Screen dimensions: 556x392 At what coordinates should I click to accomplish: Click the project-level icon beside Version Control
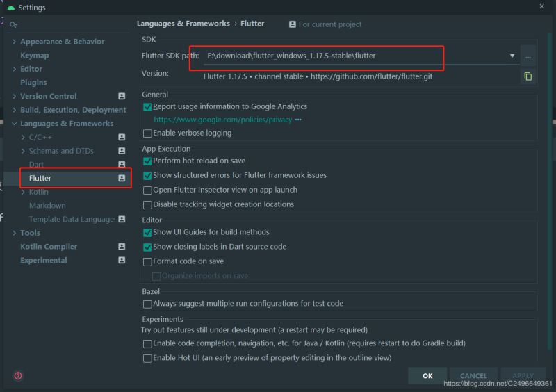[122, 97]
